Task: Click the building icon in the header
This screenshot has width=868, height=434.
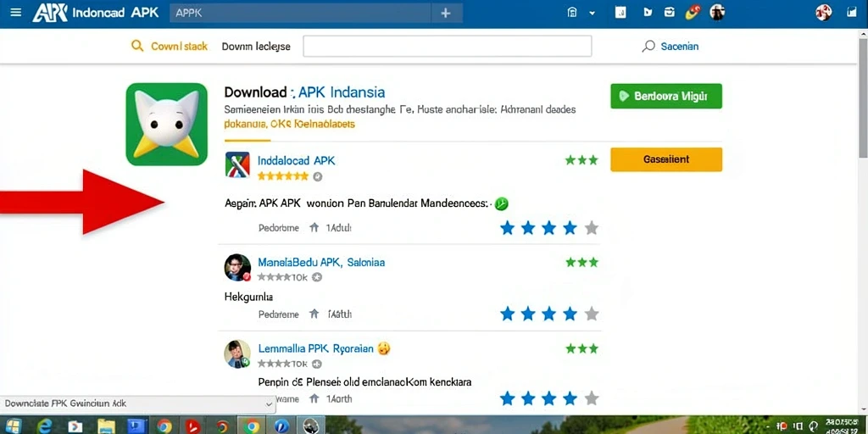Action: (572, 13)
